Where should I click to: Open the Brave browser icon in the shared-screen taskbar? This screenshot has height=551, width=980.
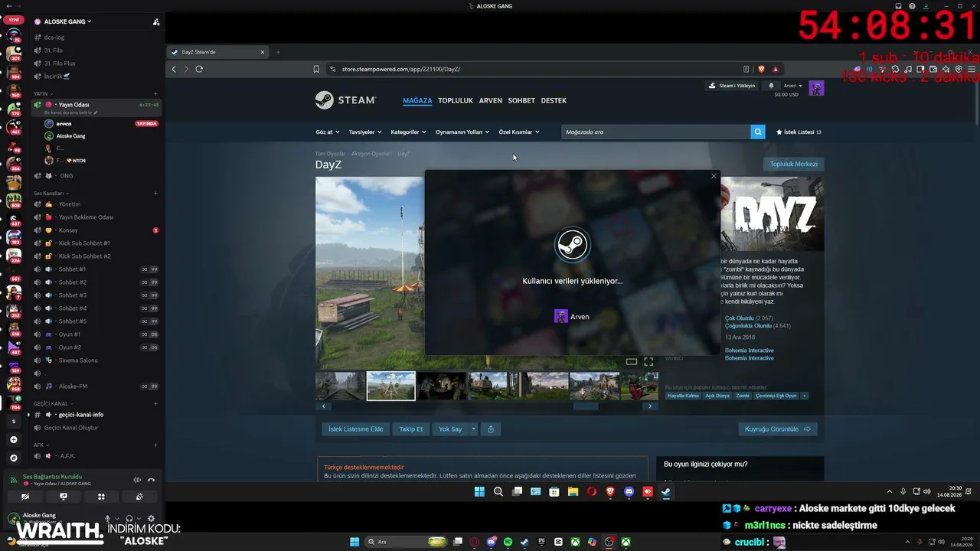tap(610, 492)
